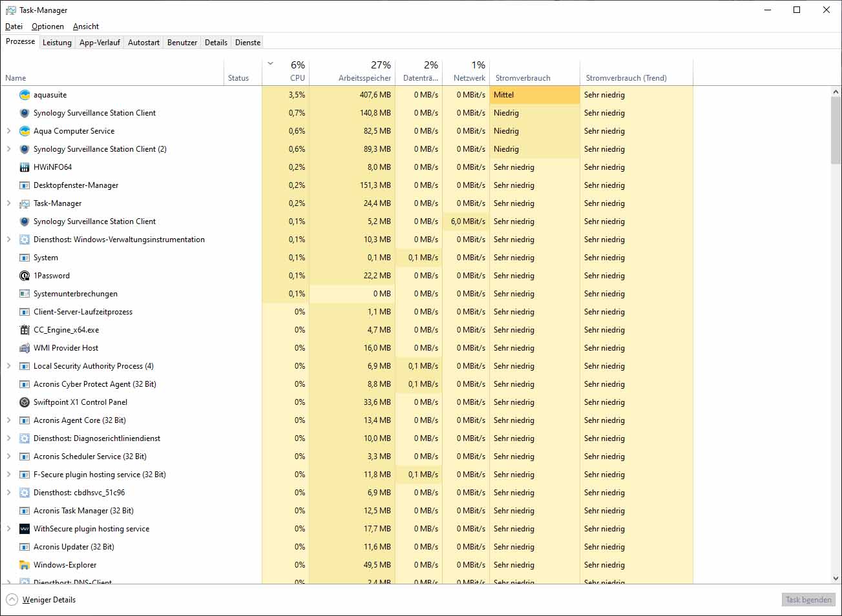Image resolution: width=842 pixels, height=616 pixels.
Task: Click the HWiNFO64 process icon
Action: pos(25,167)
